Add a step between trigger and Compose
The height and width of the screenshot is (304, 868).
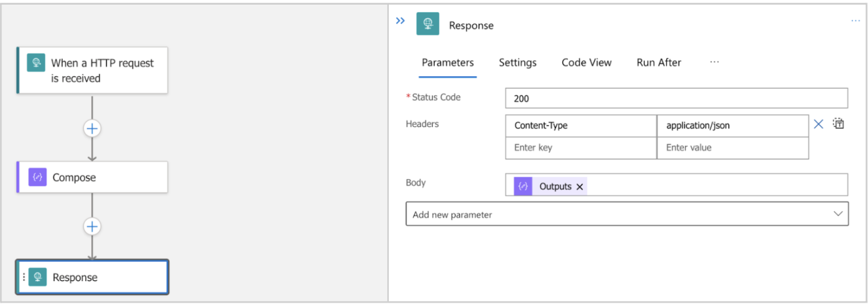(92, 128)
